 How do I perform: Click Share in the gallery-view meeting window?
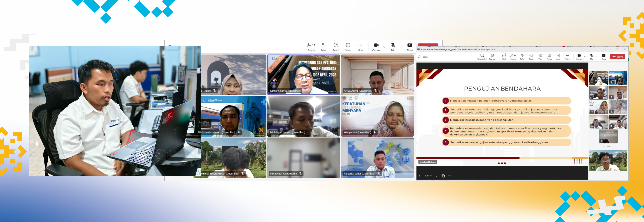click(x=410, y=47)
